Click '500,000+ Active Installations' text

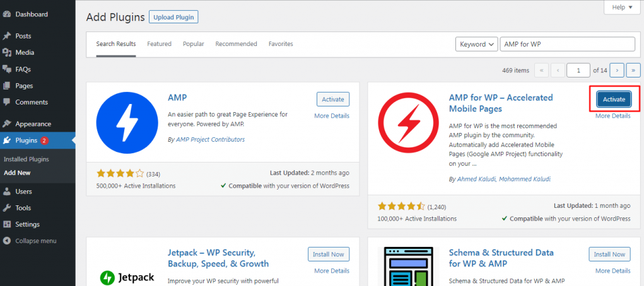pos(136,186)
